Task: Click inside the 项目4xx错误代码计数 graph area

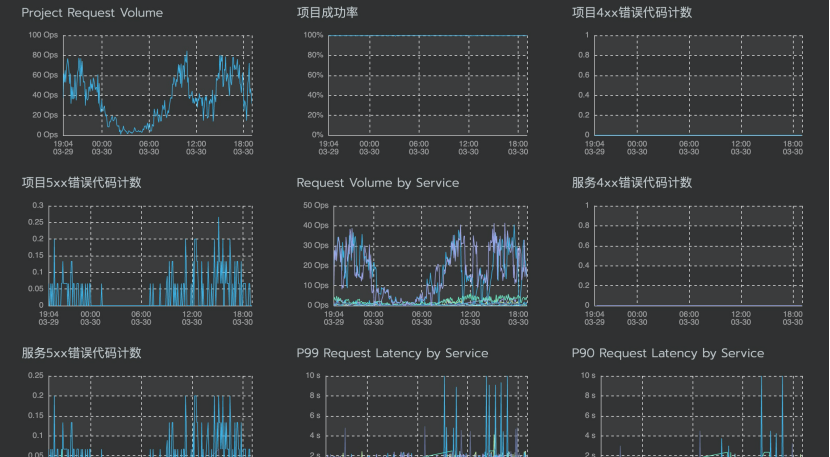Action: coord(698,85)
